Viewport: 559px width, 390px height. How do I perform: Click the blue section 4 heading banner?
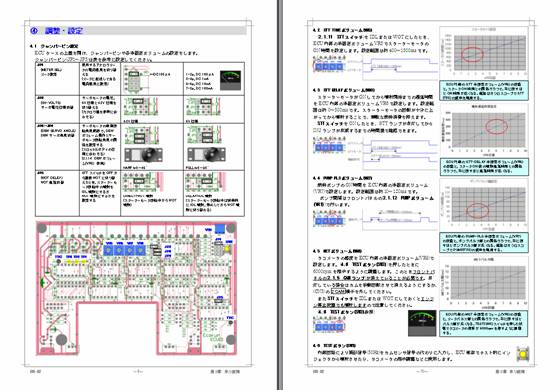coord(138,31)
